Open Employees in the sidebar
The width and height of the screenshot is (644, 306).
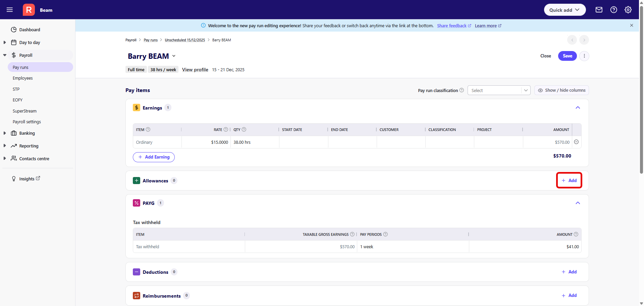click(23, 78)
